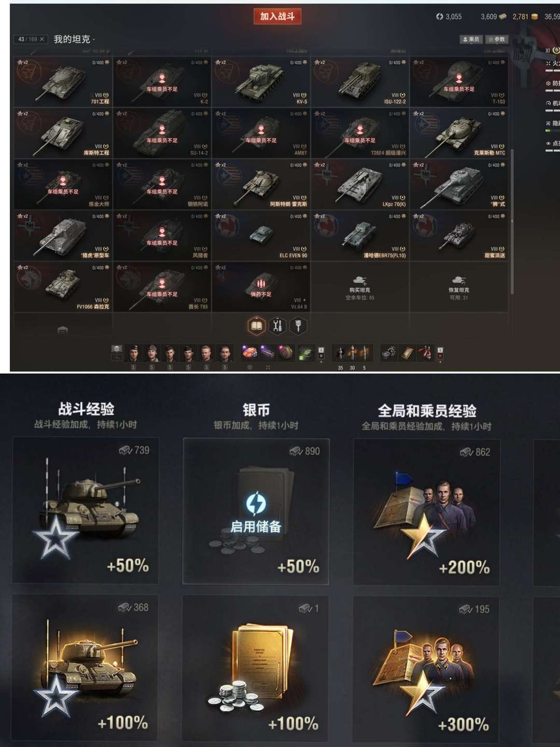The height and width of the screenshot is (747, 560).
Task: Expand the 我的坦克 dropdown
Action: coord(75,39)
